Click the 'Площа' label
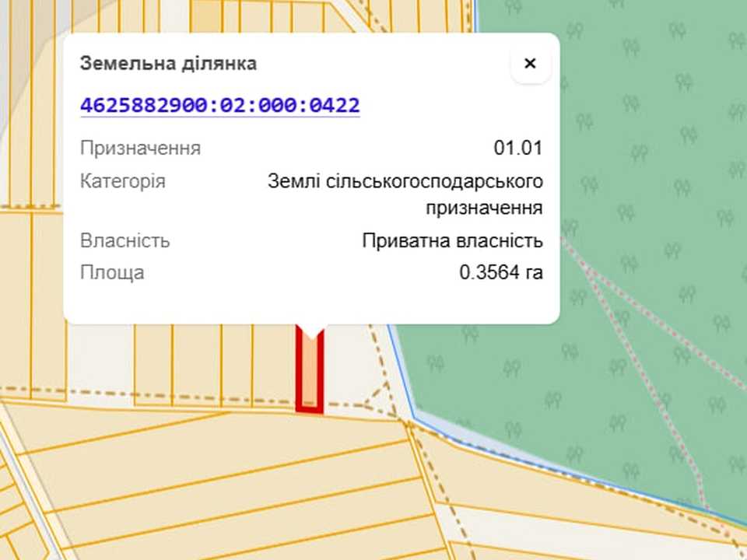The width and height of the screenshot is (747, 560). (x=112, y=273)
